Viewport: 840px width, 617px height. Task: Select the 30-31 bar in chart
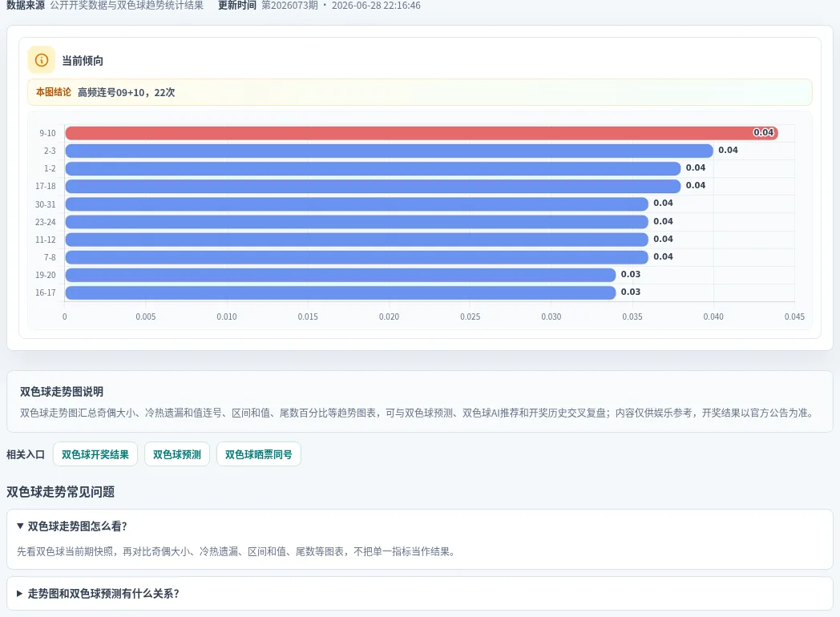click(x=357, y=204)
